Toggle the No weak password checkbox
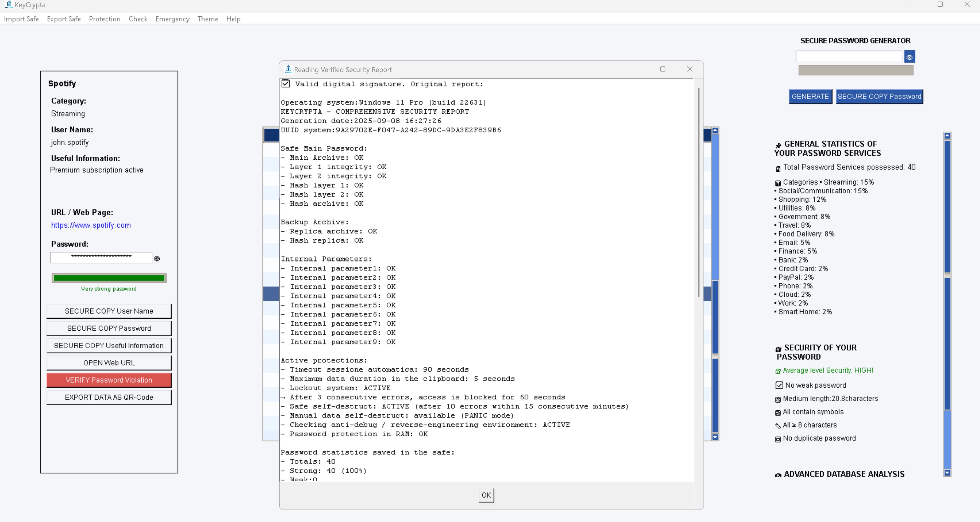 pos(779,385)
